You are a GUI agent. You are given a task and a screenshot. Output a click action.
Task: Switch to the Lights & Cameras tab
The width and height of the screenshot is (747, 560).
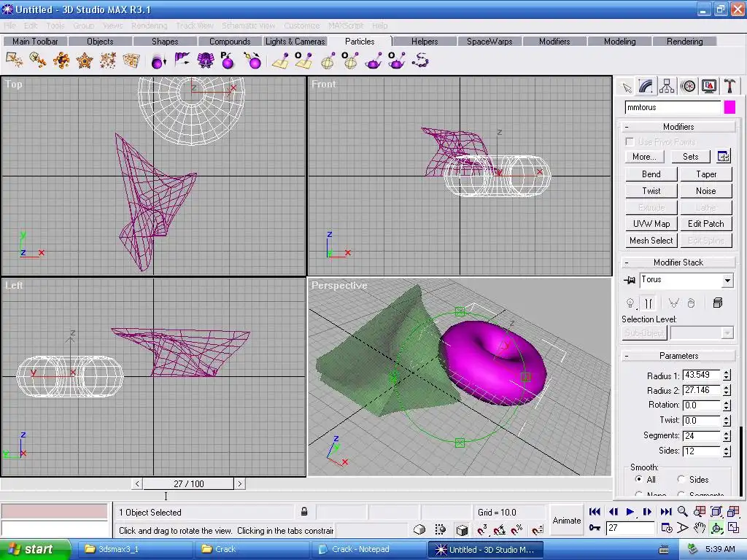(x=295, y=42)
